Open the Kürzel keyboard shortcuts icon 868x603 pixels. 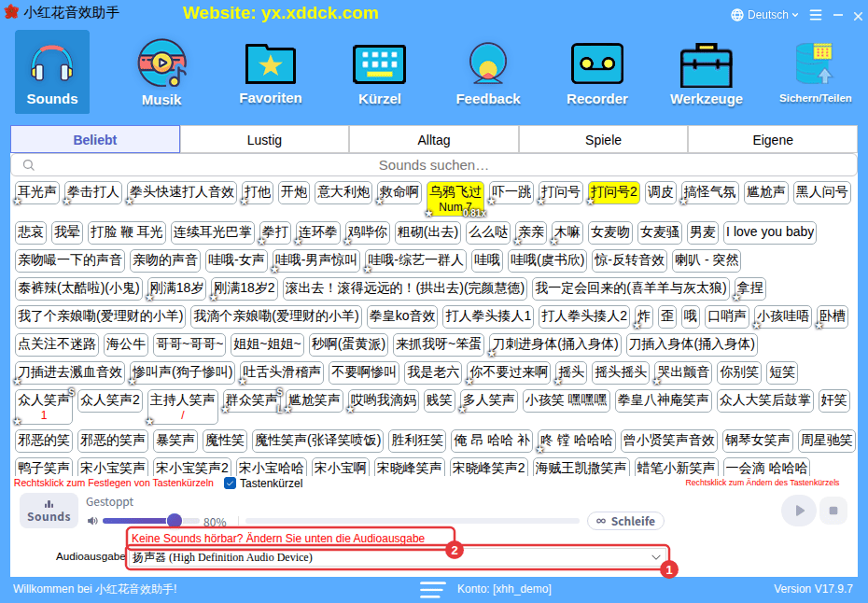(x=379, y=64)
